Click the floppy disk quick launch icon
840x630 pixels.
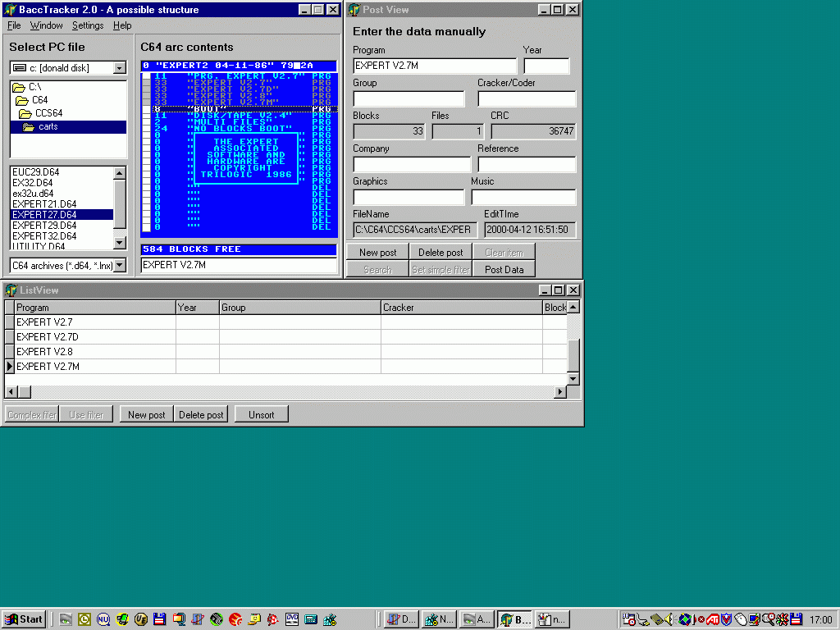(x=160, y=619)
